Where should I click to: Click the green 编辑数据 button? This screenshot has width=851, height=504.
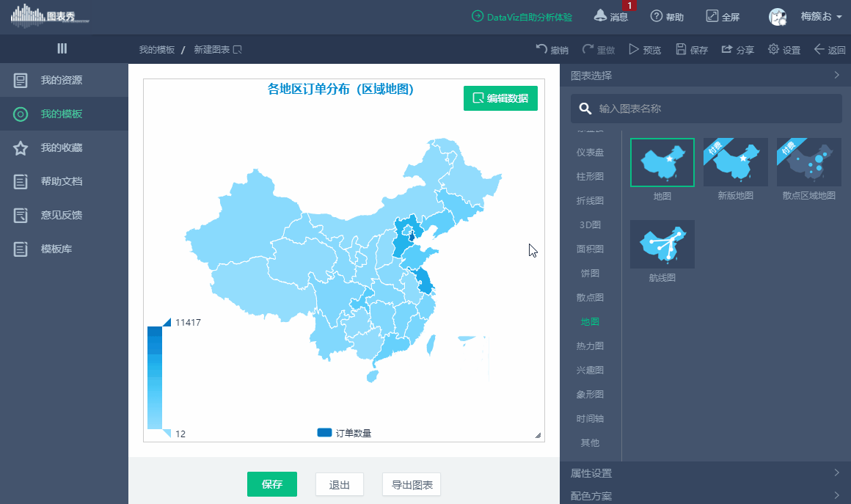click(500, 98)
